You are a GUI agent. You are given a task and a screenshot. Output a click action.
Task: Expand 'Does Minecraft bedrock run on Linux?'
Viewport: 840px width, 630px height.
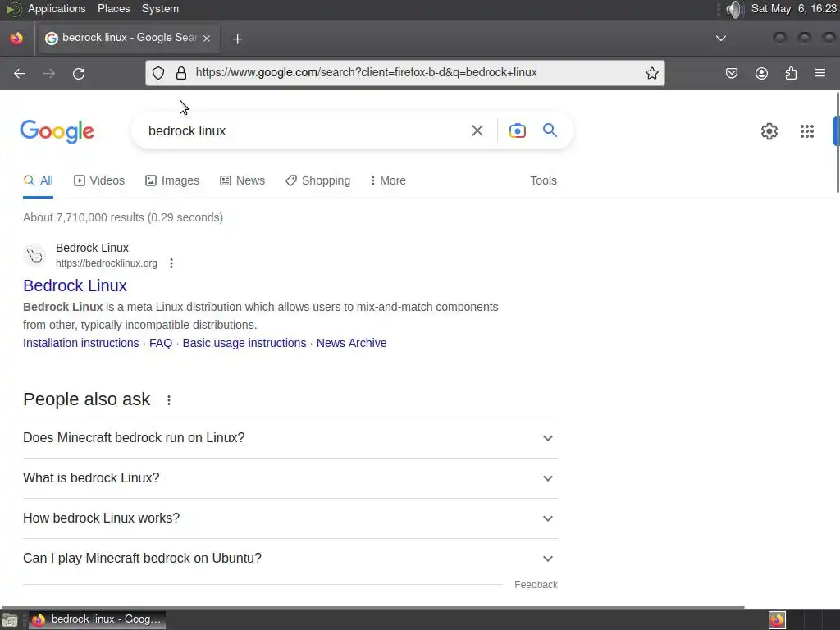290,438
